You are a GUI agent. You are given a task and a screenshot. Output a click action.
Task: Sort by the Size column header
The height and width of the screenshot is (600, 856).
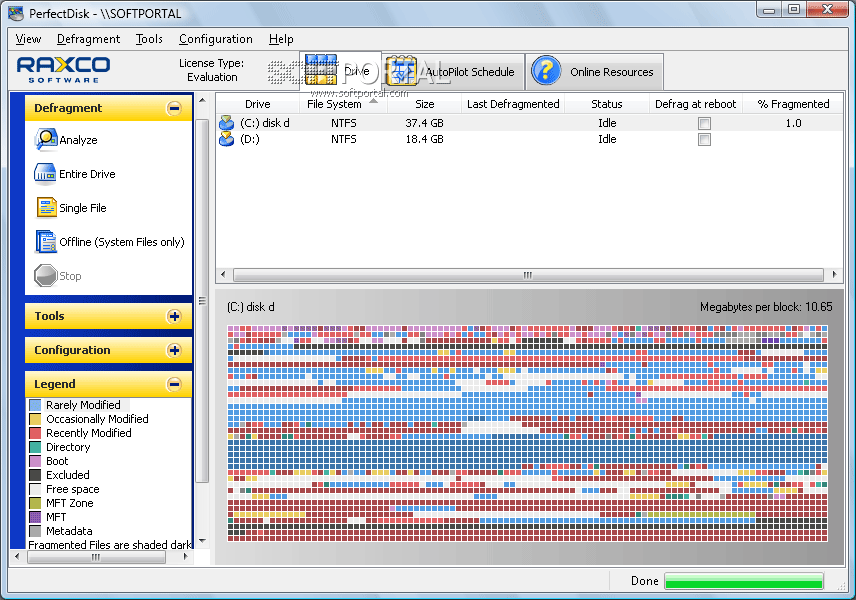[x=425, y=104]
